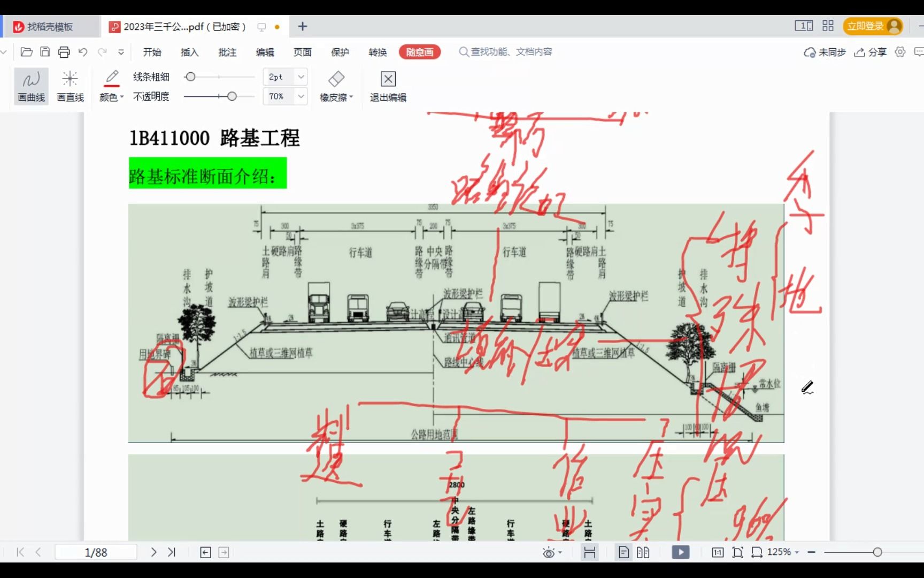Image resolution: width=924 pixels, height=578 pixels.
Task: Open the 橡皮擦 eraser tool
Action: click(336, 86)
